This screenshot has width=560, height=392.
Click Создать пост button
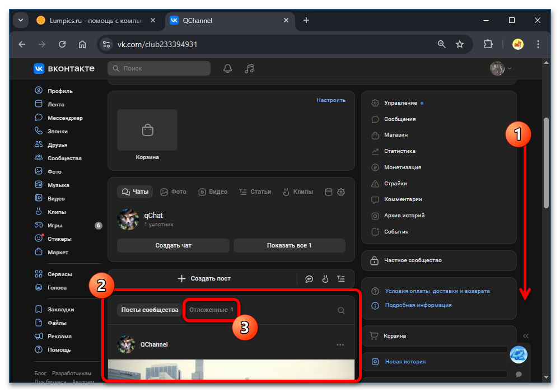pos(204,279)
